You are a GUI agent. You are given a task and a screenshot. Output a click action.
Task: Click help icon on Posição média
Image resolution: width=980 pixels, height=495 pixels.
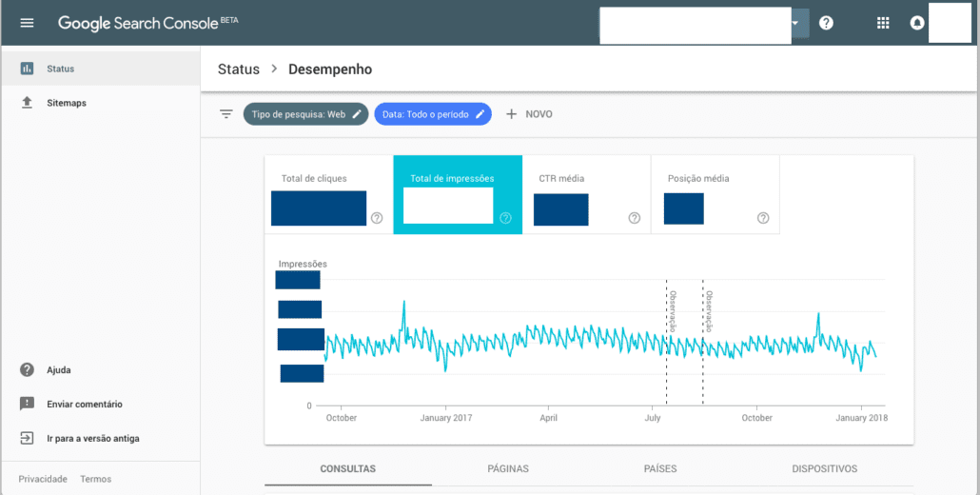tap(763, 218)
